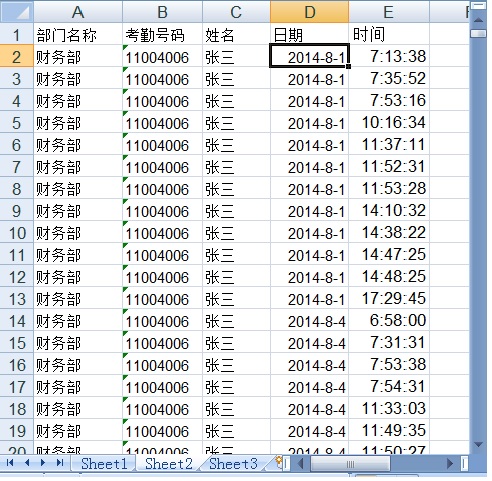This screenshot has height=481, width=492.
Task: Select header cell 日期
Action: (310, 34)
